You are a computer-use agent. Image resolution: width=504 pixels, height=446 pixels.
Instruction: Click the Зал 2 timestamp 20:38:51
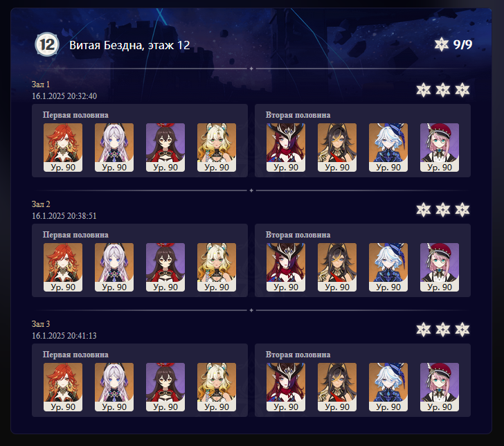pyautogui.click(x=64, y=216)
